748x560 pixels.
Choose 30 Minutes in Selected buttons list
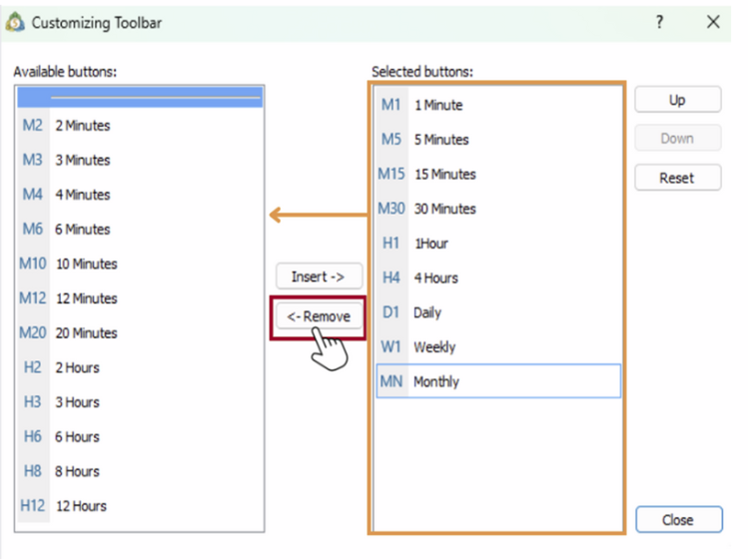coord(444,209)
